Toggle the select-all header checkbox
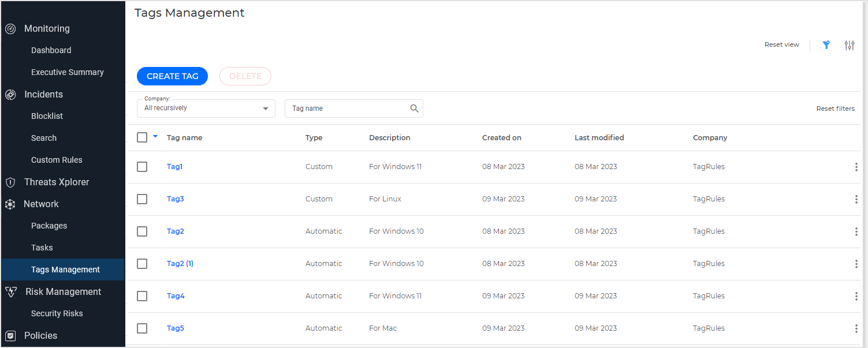868x348 pixels. tap(142, 137)
